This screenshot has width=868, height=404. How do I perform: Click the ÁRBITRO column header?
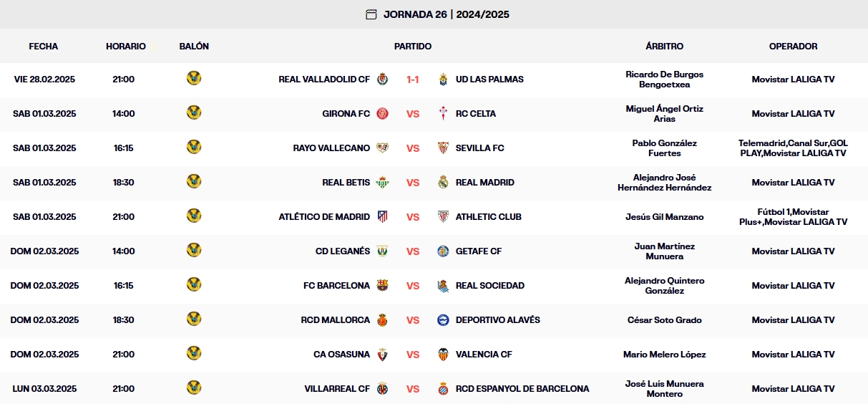[664, 47]
